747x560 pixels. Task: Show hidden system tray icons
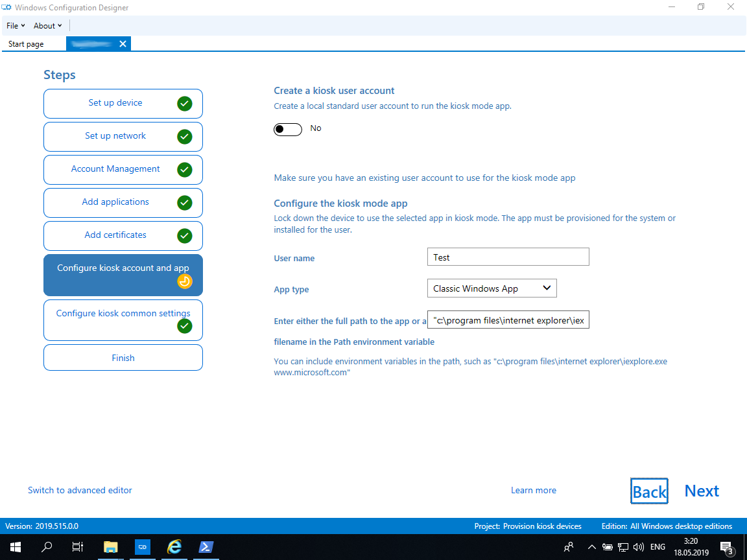click(591, 546)
